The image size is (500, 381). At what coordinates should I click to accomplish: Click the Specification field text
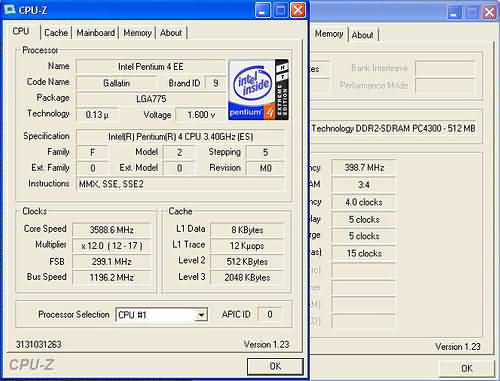click(181, 137)
